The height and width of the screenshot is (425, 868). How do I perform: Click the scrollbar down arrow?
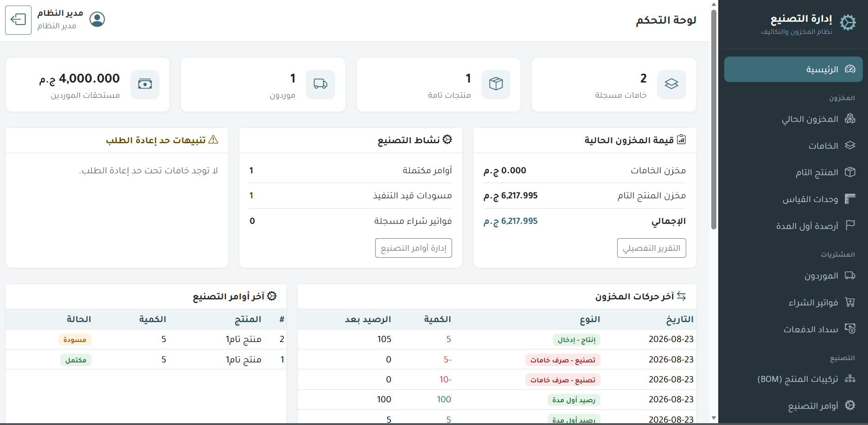coord(714,418)
